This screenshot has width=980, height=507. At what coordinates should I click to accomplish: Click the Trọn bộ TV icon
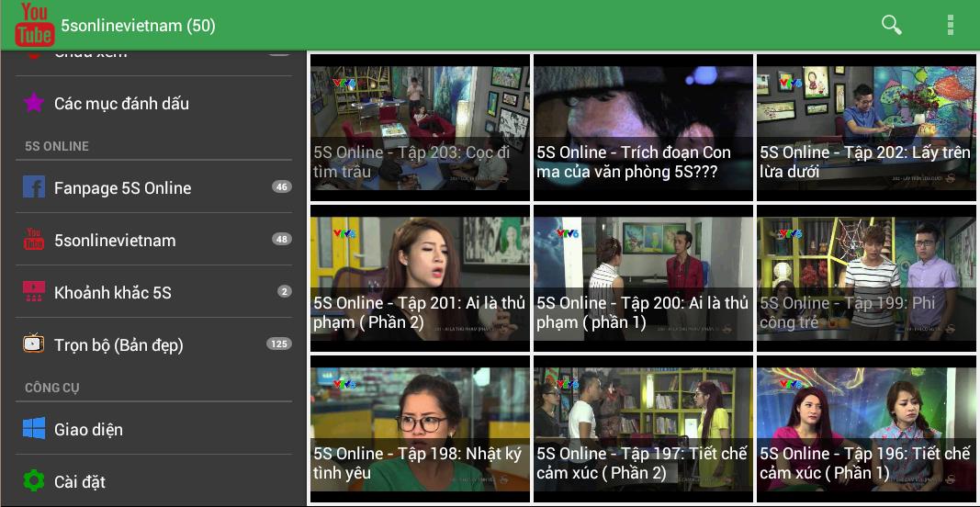[x=34, y=344]
